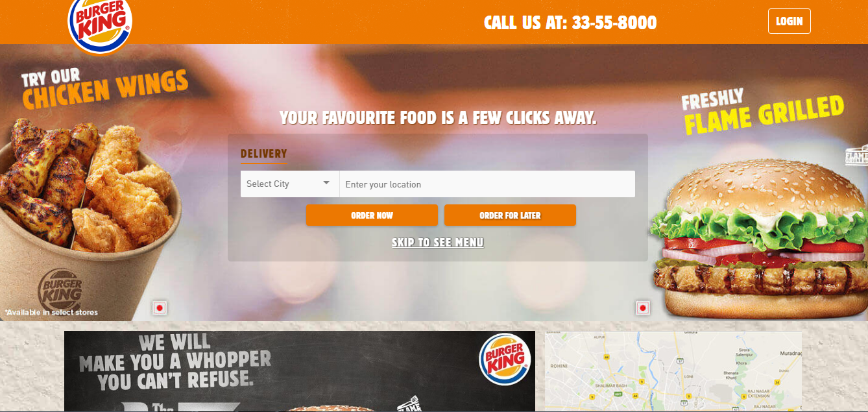Image resolution: width=868 pixels, height=412 pixels.
Task: Click the red non-veg indicator beside the burger
Action: [x=643, y=308]
